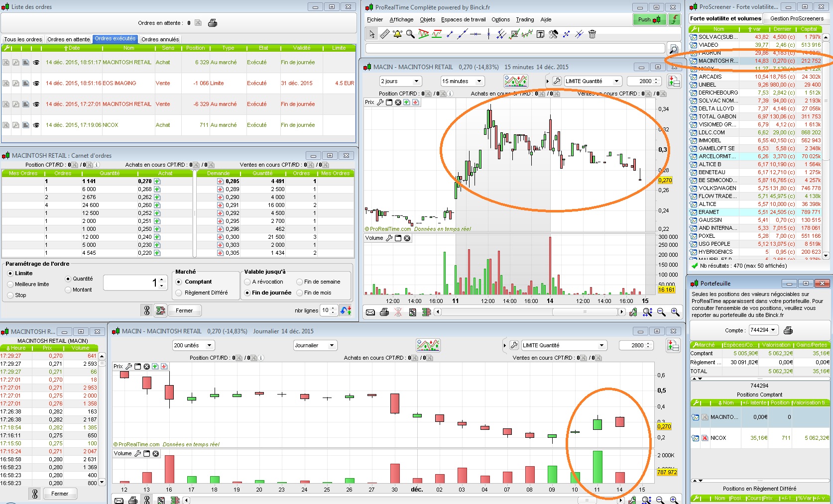
Task: Open the hammer and wrench tools icon
Action: point(553,34)
